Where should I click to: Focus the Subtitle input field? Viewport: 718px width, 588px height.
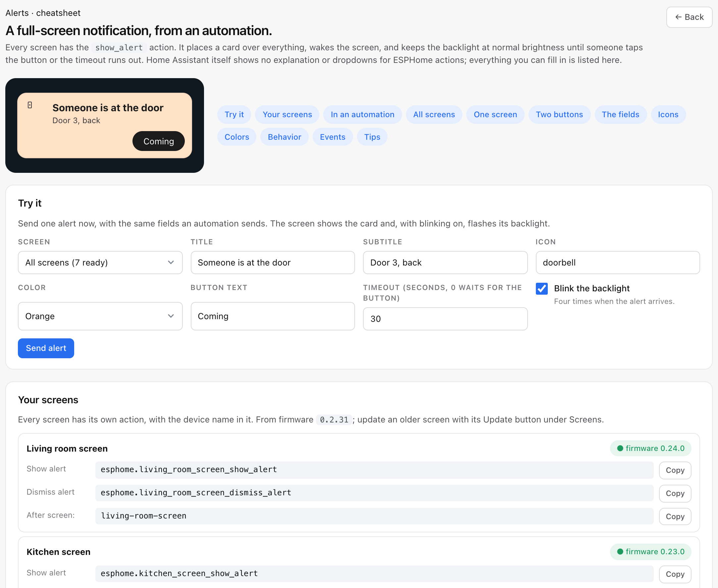[x=445, y=263]
